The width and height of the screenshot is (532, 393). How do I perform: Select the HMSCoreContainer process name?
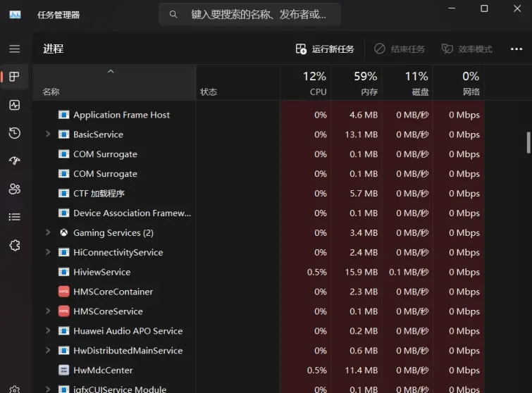[113, 292]
